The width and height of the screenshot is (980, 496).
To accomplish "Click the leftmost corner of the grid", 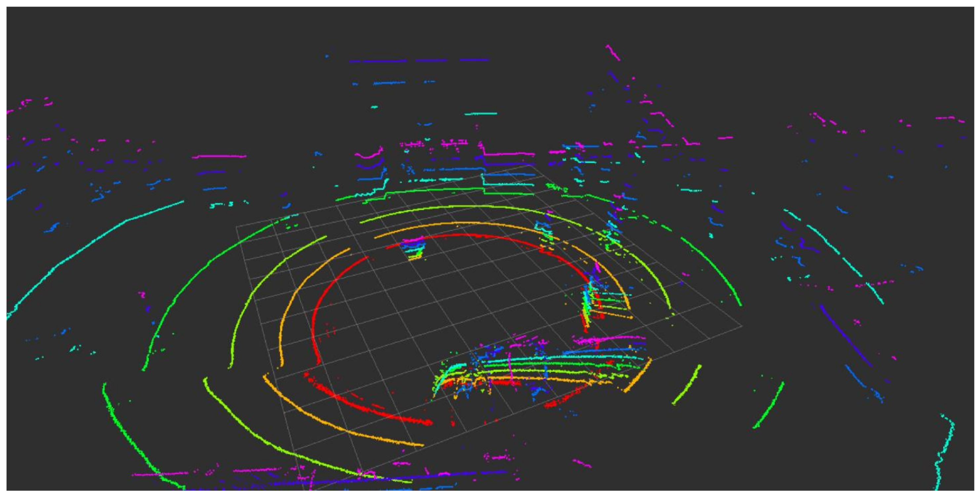I will point(237,227).
